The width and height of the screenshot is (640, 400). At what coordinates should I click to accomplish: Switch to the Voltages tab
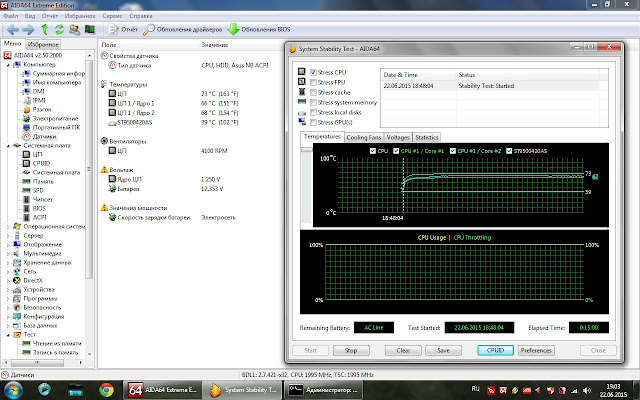point(398,137)
